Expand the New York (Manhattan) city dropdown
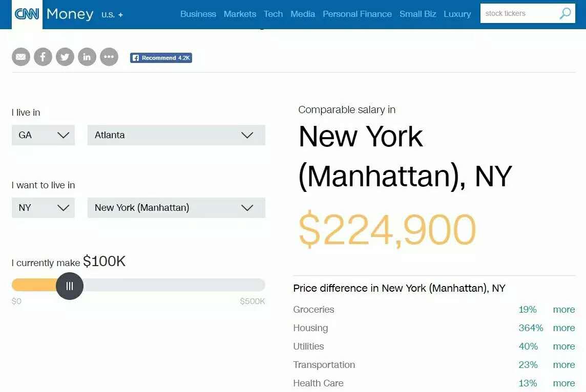Viewport: 586px width, 392px height. tap(176, 208)
